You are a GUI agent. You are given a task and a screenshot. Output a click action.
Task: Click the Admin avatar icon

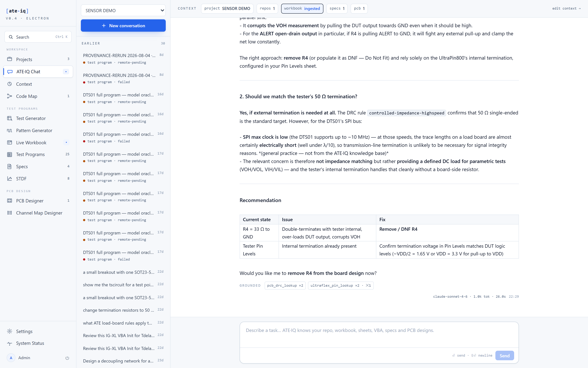(11, 358)
